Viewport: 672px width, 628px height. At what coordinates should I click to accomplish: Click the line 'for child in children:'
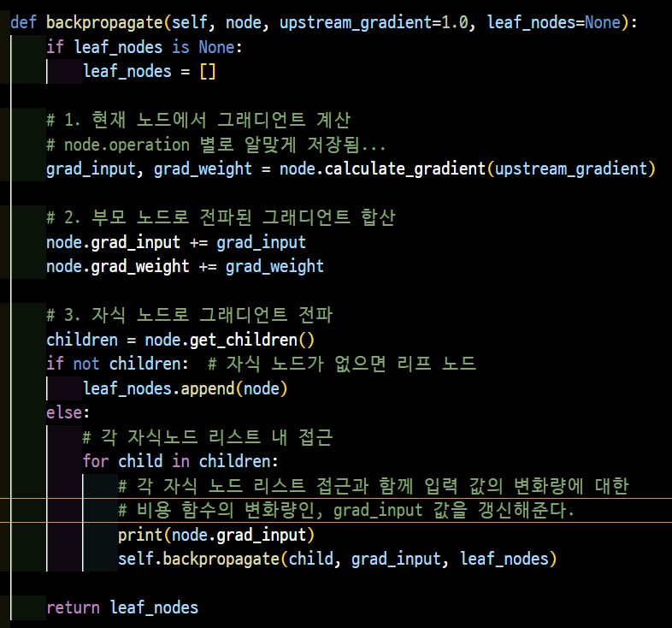pos(180,461)
